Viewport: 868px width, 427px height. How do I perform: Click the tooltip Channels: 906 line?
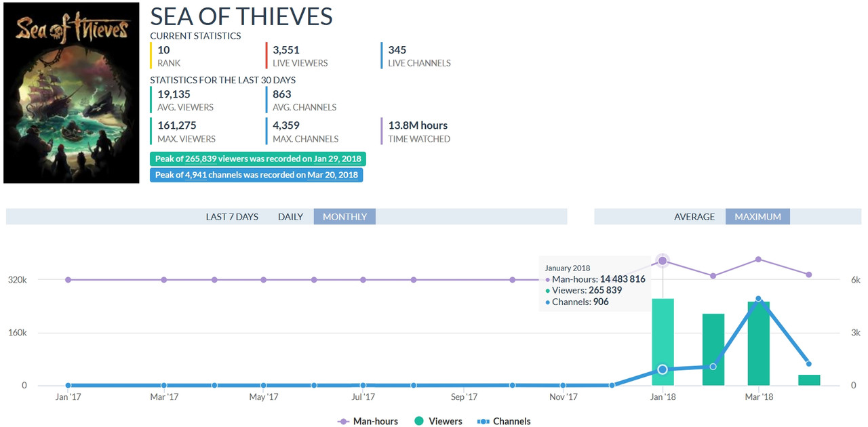tap(577, 302)
